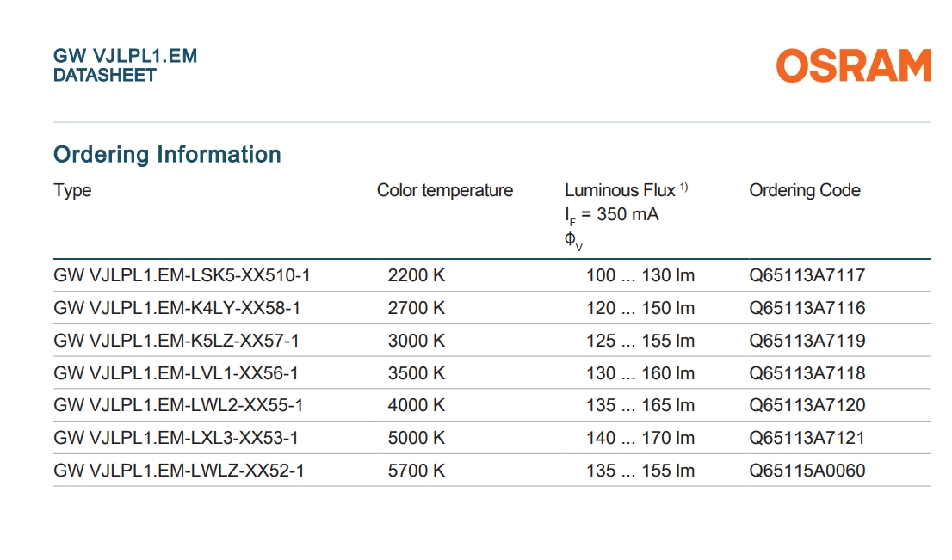Click ordering code Q65113A7116
Screen dimensions: 952x560
coord(807,308)
